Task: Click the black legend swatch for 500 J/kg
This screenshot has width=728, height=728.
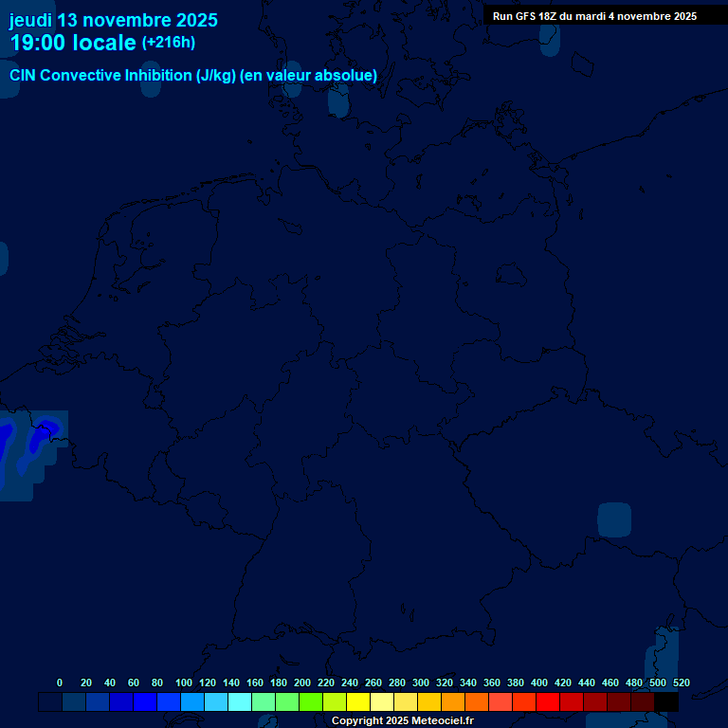Action: [x=665, y=701]
